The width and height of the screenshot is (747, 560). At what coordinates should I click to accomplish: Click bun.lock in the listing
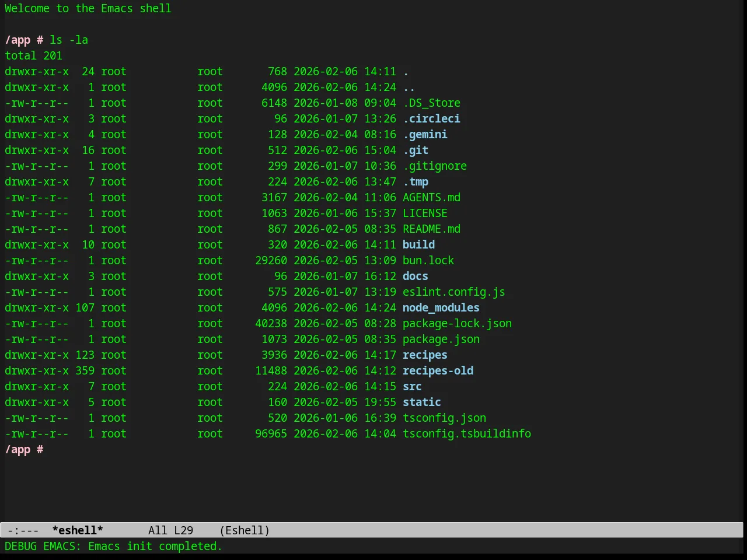[428, 261]
